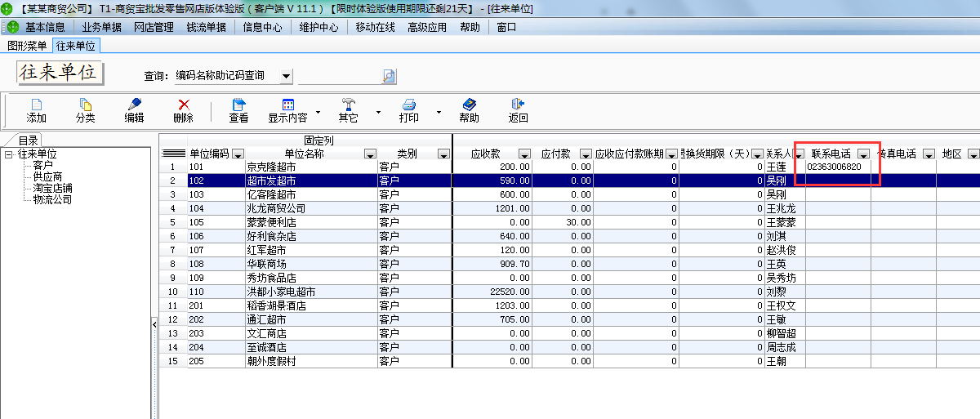Open the 联系电话 column filter dropdown

[x=863, y=154]
